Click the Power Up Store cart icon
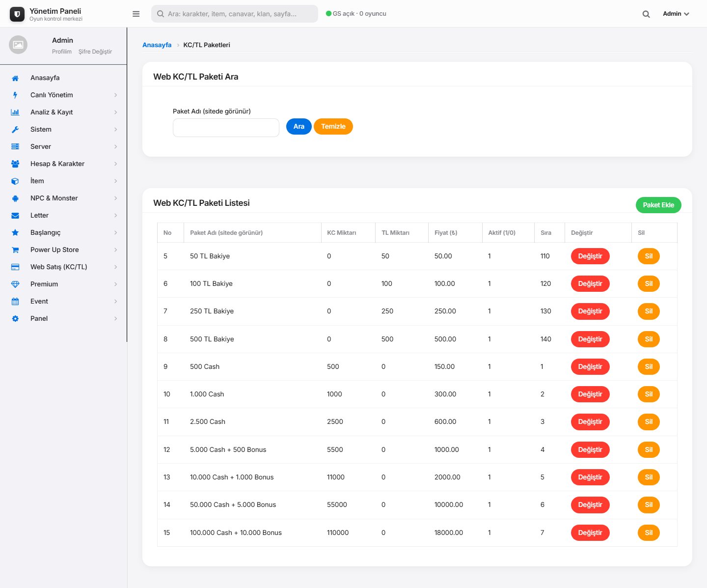This screenshot has width=707, height=588. [15, 250]
